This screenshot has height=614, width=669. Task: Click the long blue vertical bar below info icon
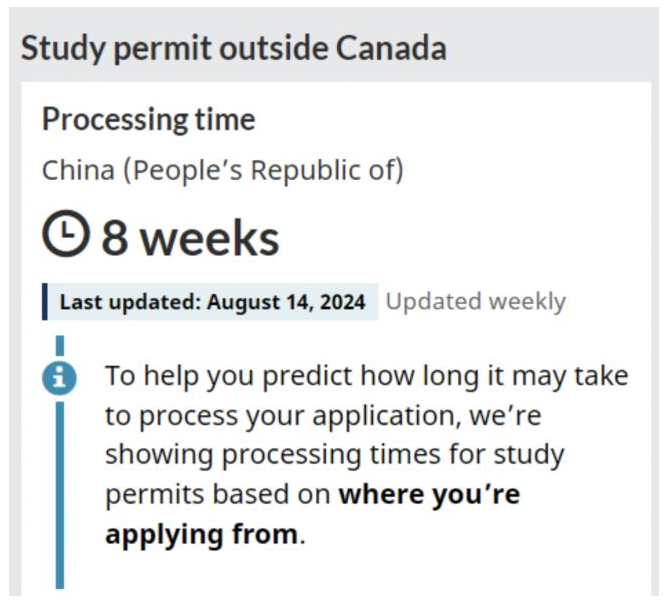60,495
